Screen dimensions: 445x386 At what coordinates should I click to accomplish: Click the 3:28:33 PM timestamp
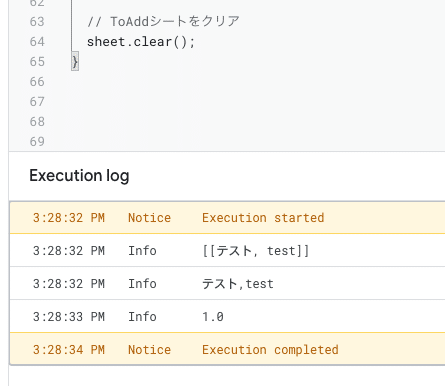69,317
